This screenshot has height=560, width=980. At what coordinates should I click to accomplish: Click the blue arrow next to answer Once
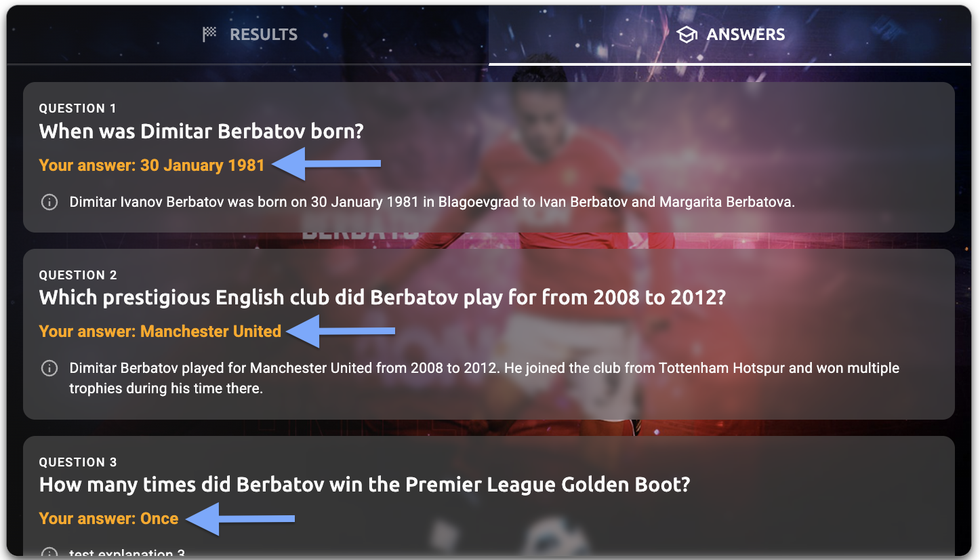pos(241,519)
